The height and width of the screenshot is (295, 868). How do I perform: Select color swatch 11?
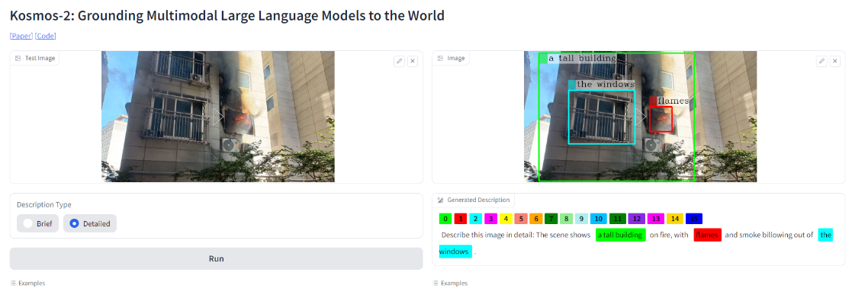click(x=617, y=219)
